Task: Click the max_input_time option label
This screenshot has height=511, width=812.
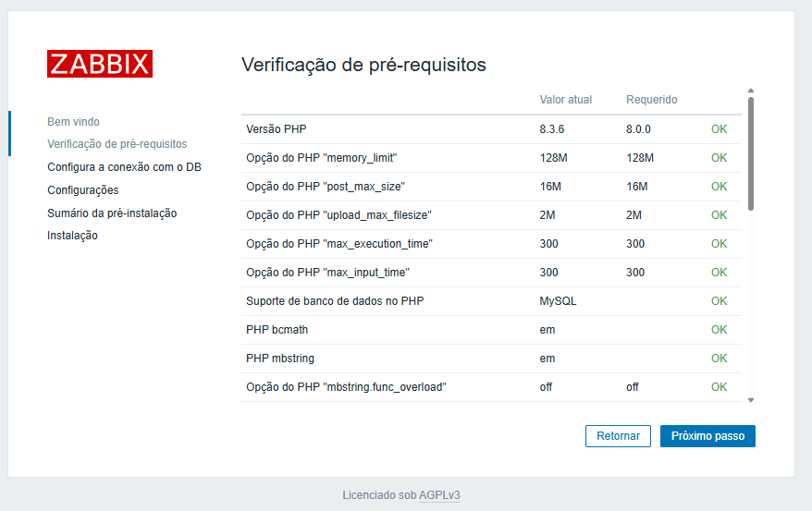Action: tap(327, 273)
